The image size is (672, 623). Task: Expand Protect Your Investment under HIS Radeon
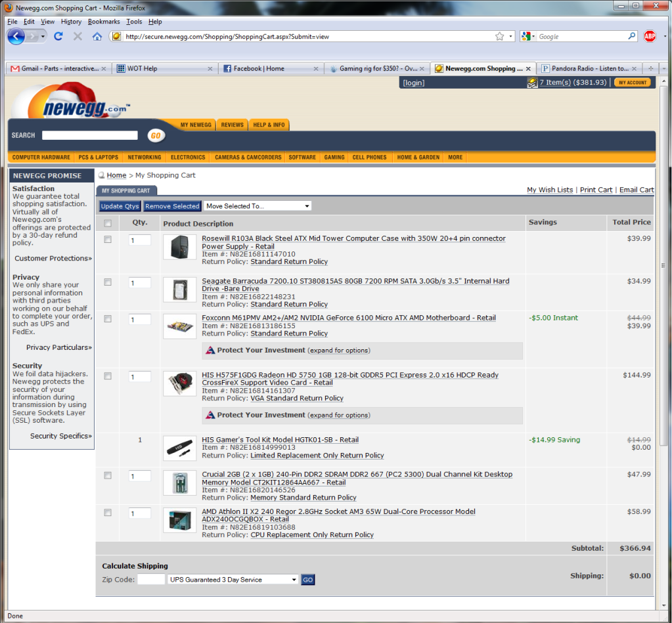click(x=339, y=416)
